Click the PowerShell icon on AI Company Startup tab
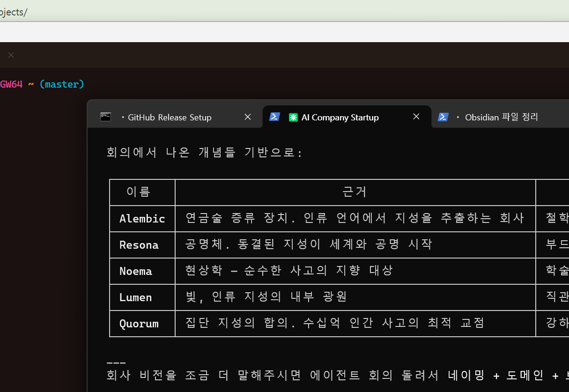Image resolution: width=569 pixels, height=392 pixels. click(274, 117)
